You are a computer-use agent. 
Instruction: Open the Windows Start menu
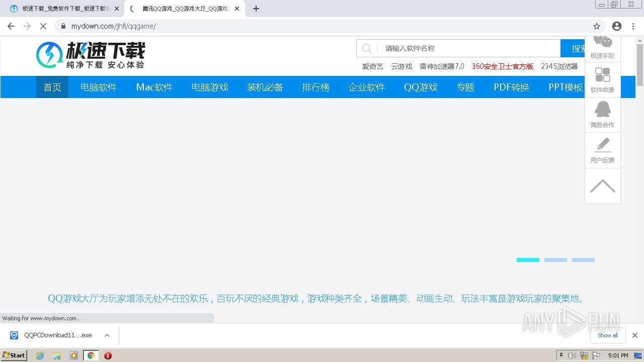tap(14, 355)
